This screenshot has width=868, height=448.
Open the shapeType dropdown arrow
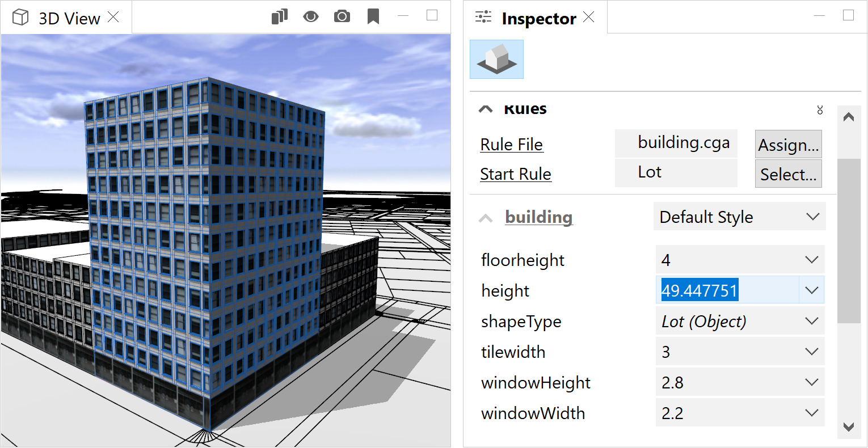(x=811, y=321)
